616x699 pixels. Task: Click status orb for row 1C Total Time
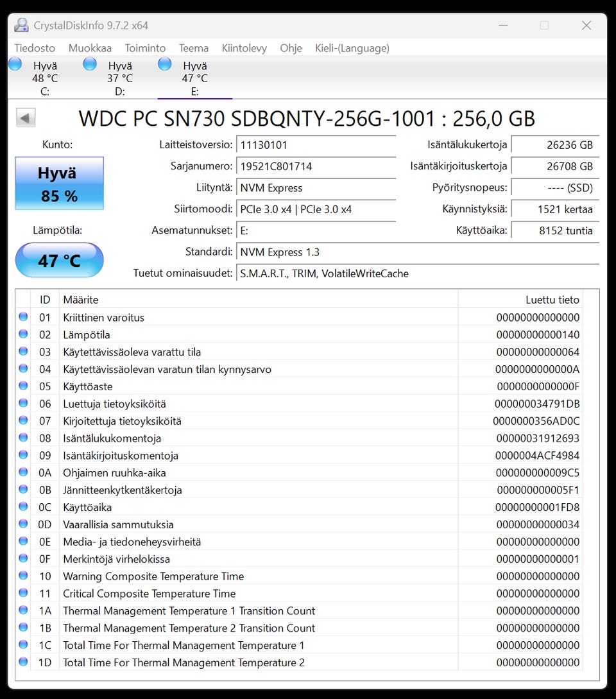[23, 644]
